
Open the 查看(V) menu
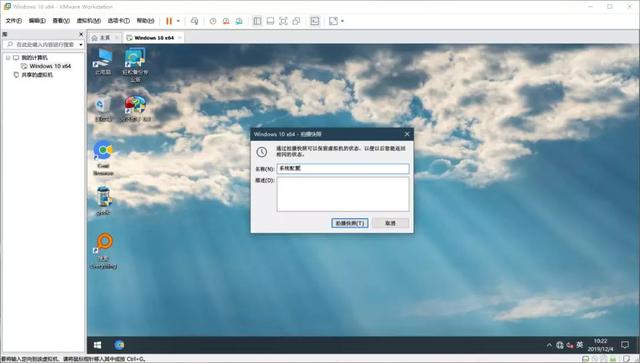coord(61,21)
